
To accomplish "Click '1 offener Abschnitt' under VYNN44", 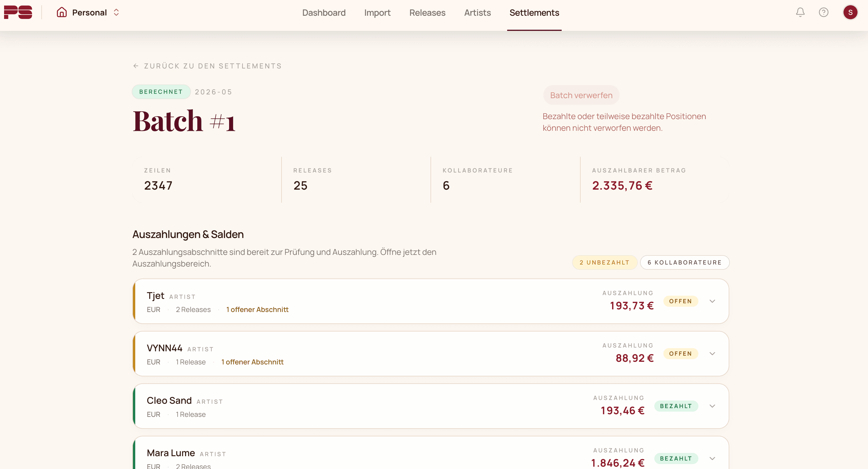I will [252, 362].
